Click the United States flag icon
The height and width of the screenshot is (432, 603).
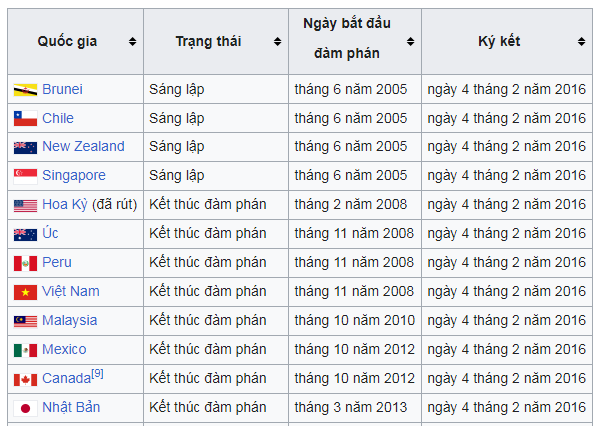coord(25,205)
